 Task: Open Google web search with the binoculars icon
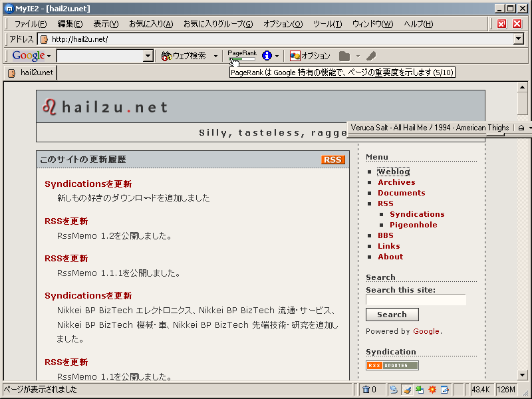166,56
